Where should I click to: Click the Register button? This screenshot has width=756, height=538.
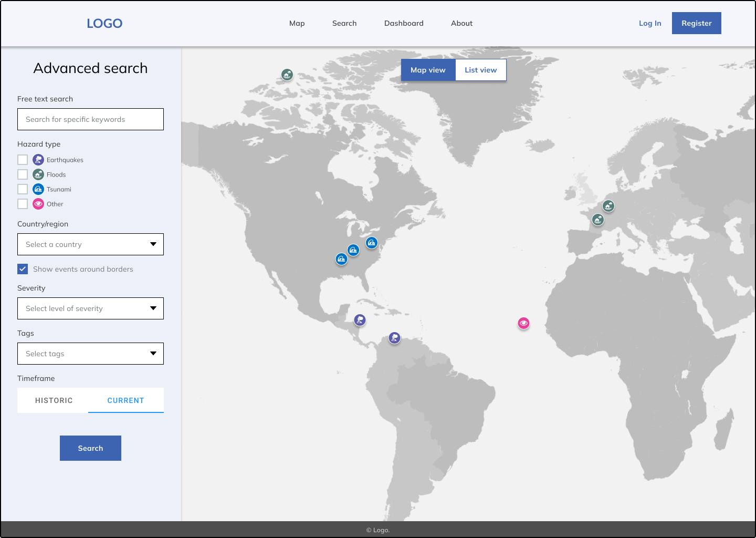(x=697, y=23)
